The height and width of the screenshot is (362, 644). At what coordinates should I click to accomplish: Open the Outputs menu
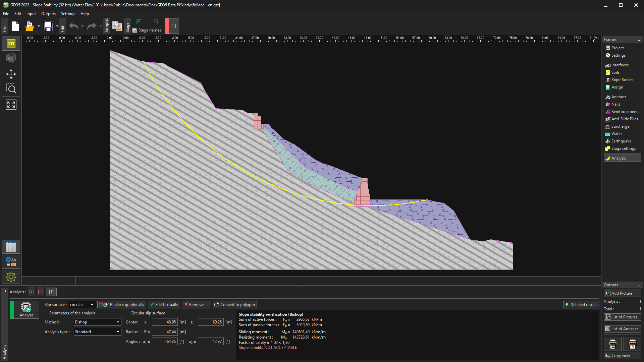pyautogui.click(x=48, y=14)
